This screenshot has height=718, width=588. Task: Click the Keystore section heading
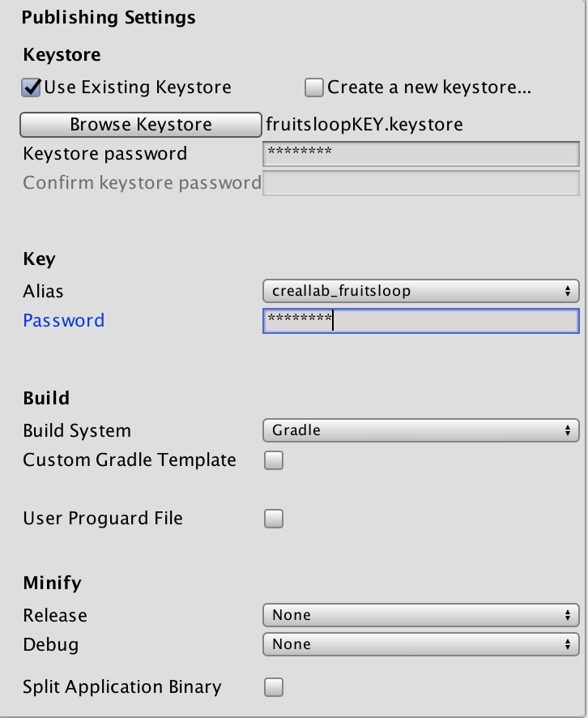(62, 54)
